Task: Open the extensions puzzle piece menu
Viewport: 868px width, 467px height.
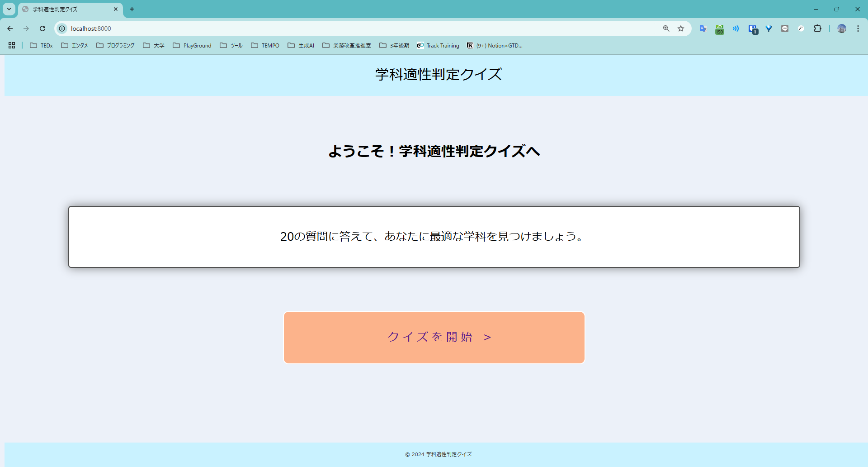Action: [x=818, y=29]
